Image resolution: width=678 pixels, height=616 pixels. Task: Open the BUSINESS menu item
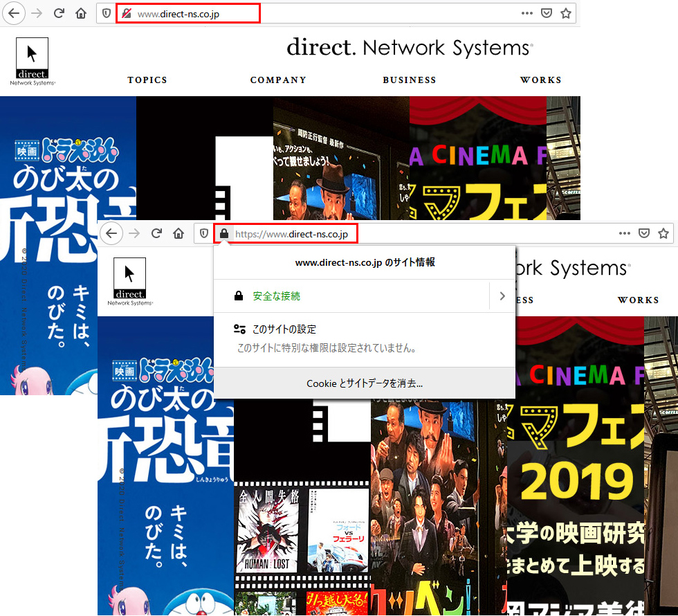[410, 80]
